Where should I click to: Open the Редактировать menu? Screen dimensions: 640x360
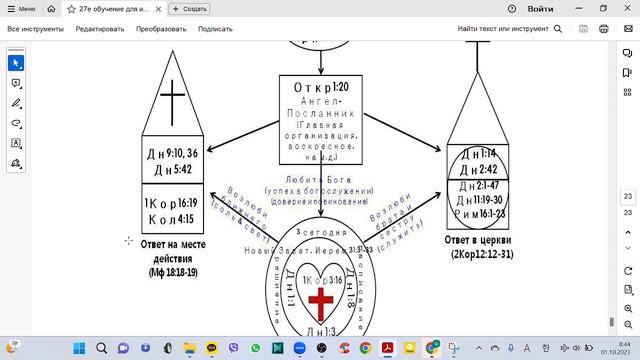[x=100, y=29]
